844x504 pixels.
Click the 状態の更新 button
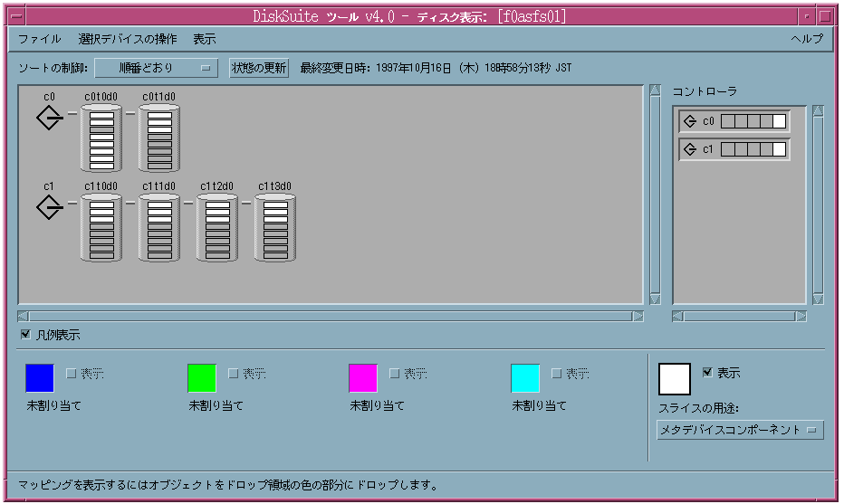259,68
